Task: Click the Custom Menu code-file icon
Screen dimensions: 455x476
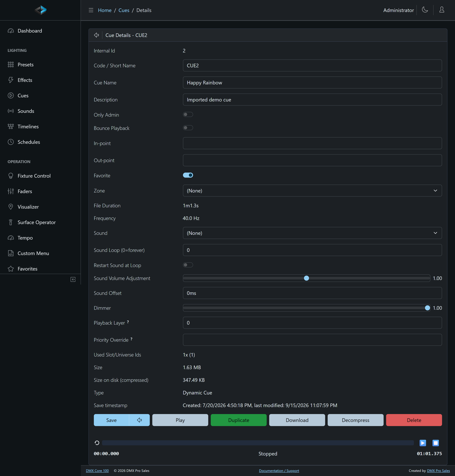Action: coord(11,253)
